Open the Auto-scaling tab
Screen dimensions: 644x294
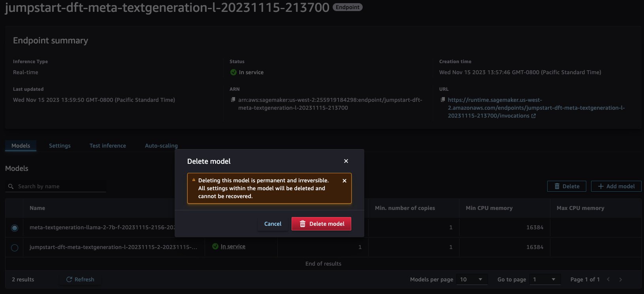161,146
